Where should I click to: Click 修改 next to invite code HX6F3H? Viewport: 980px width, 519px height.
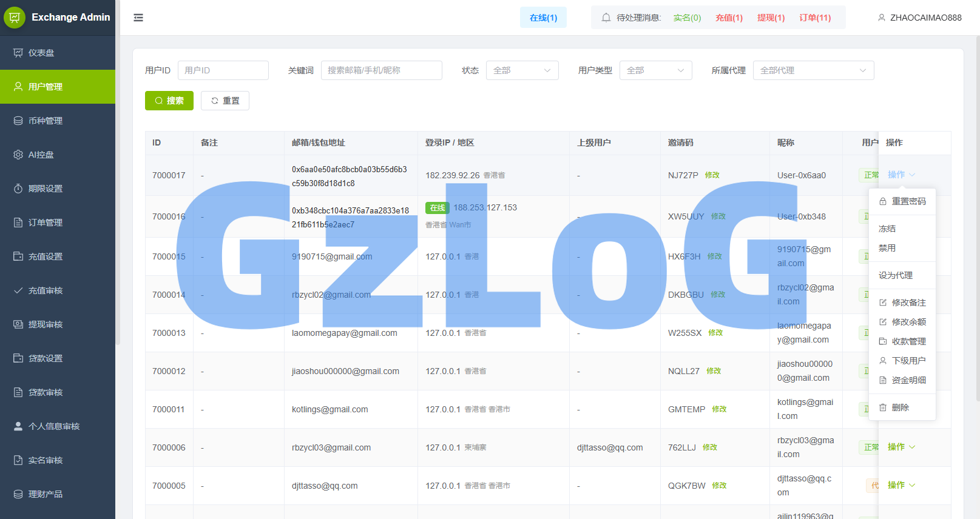coord(715,256)
